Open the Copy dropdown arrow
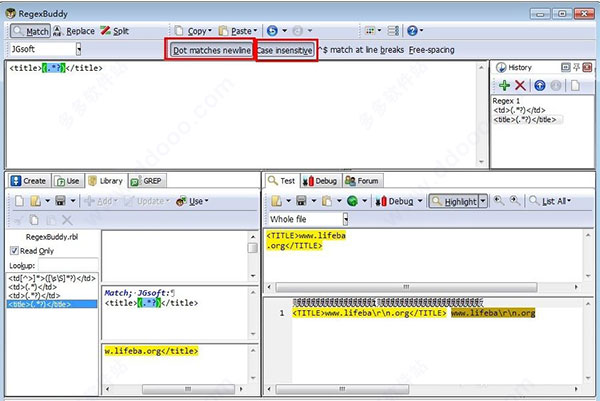This screenshot has width=600, height=401. pyautogui.click(x=210, y=31)
